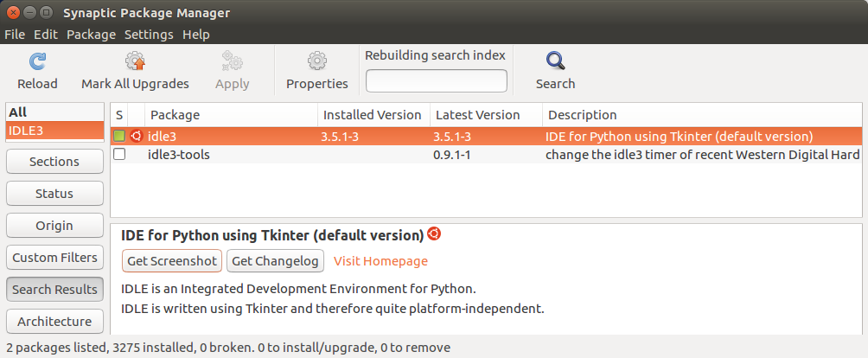The image size is (868, 358).
Task: Sort by the S status column header
Action: (119, 115)
